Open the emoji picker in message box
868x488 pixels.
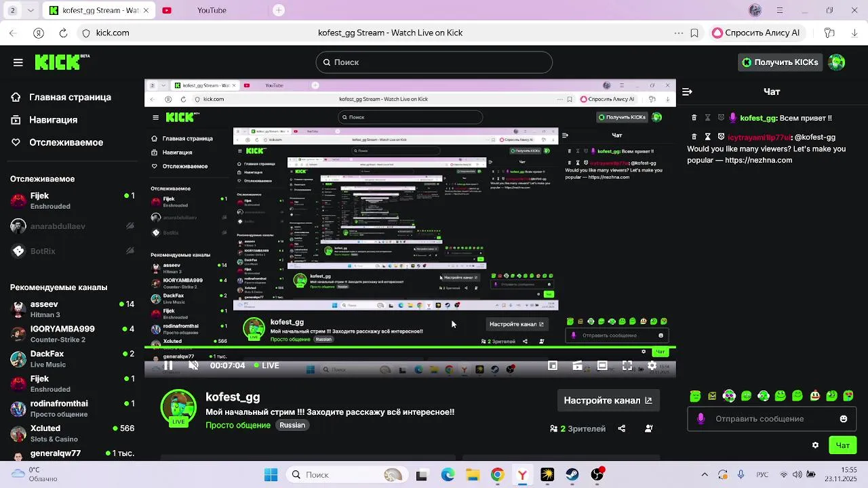(x=844, y=419)
